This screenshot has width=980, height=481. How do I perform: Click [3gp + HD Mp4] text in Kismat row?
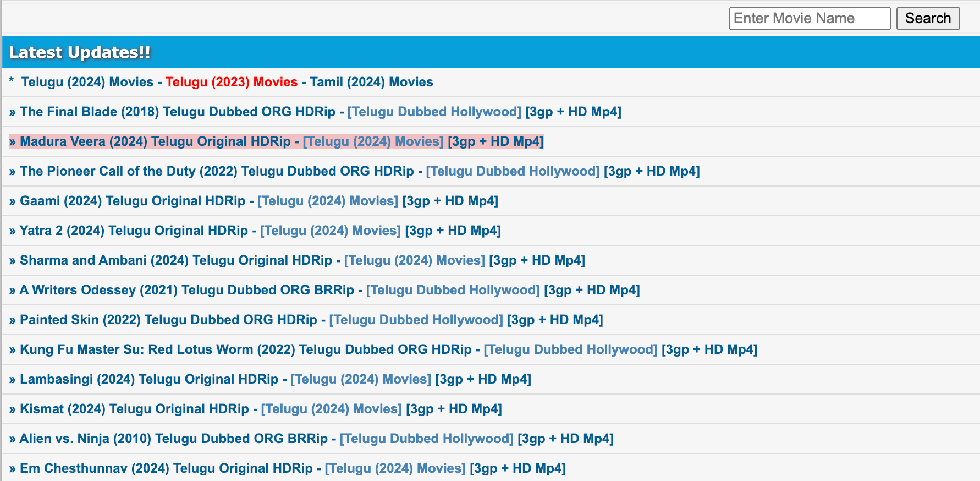[454, 409]
